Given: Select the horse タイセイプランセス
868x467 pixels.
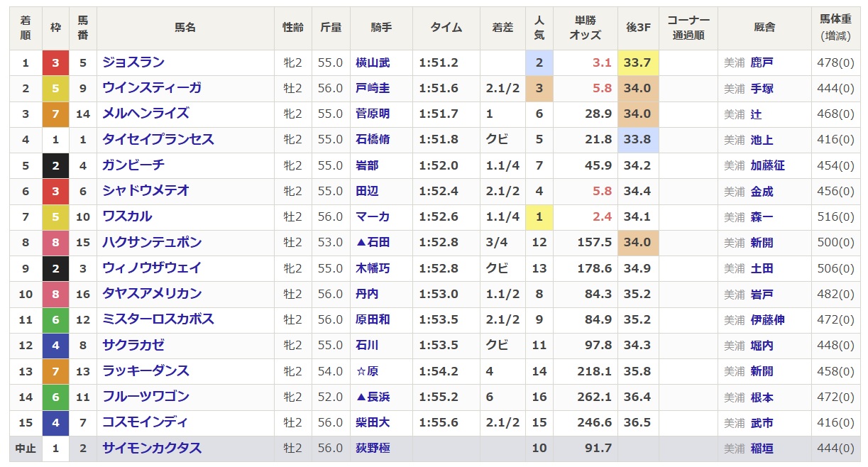Looking at the screenshot, I should tap(158, 139).
